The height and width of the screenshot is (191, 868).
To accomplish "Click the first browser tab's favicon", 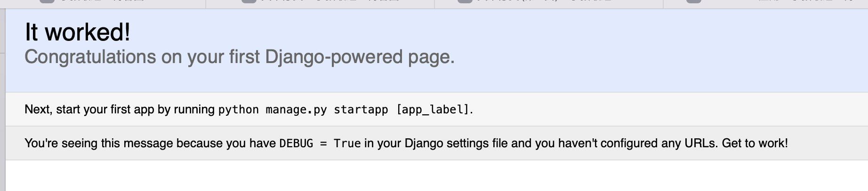I will click(x=47, y=1).
